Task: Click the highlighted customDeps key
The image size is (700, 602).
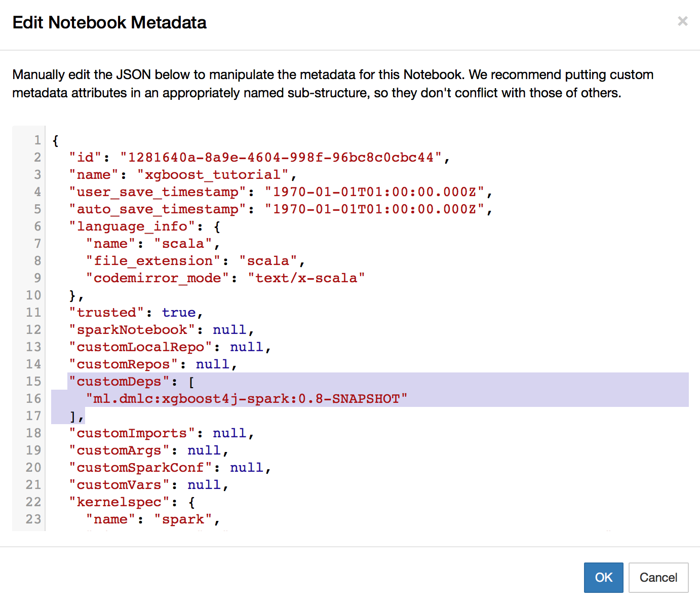Action: point(119,382)
